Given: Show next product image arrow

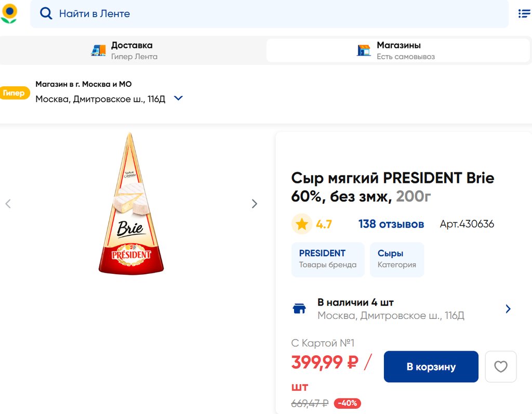Looking at the screenshot, I should tap(254, 204).
